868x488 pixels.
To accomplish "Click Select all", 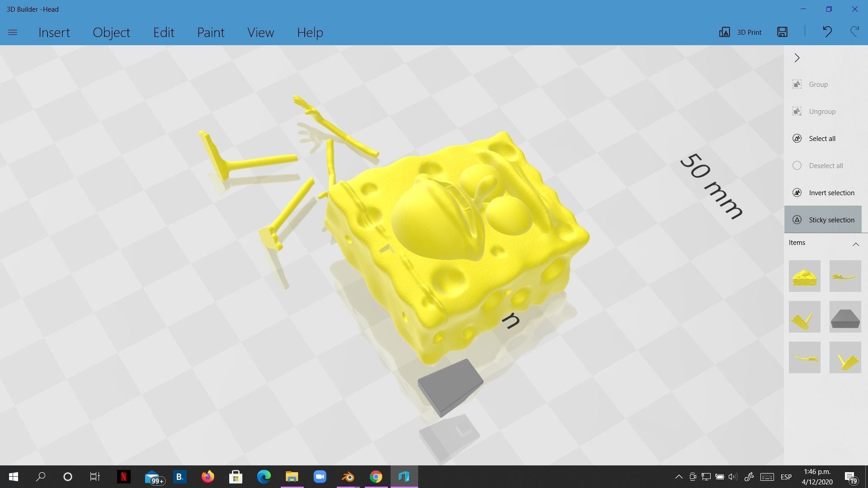I will pyautogui.click(x=823, y=139).
